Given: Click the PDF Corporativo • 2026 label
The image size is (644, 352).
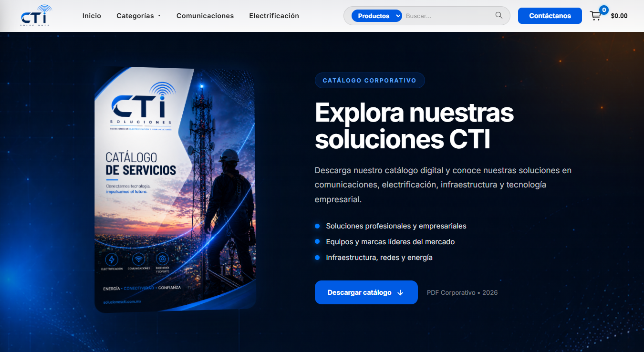Looking at the screenshot, I should coord(462,292).
